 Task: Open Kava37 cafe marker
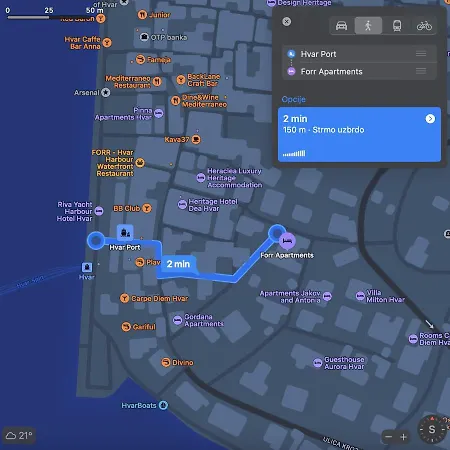(x=196, y=139)
